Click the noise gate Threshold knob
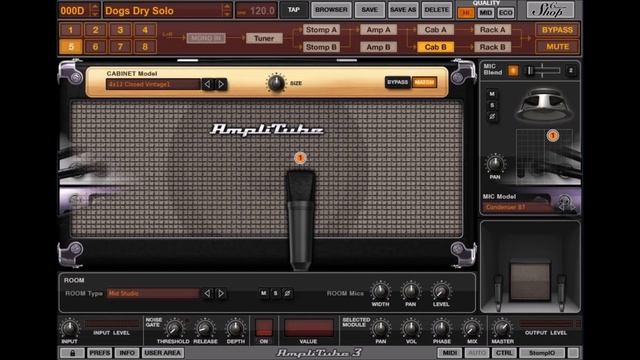The height and width of the screenshot is (360, 640). point(174,328)
